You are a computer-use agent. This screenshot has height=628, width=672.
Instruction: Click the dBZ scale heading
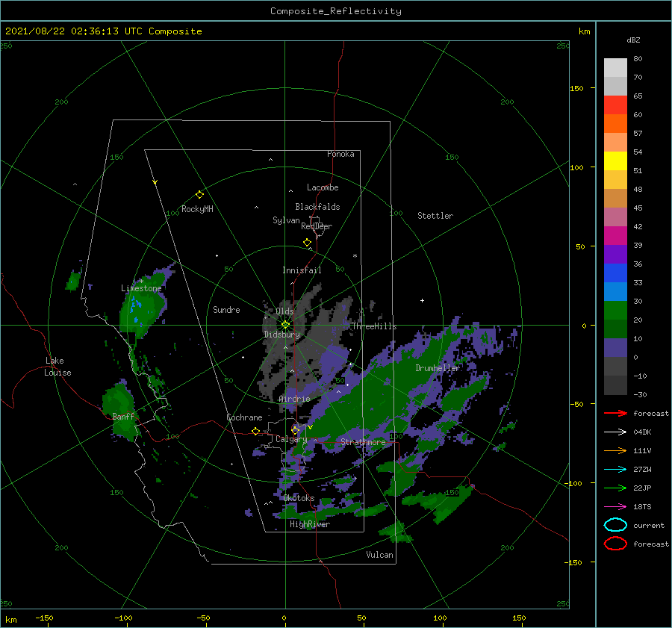pyautogui.click(x=633, y=40)
